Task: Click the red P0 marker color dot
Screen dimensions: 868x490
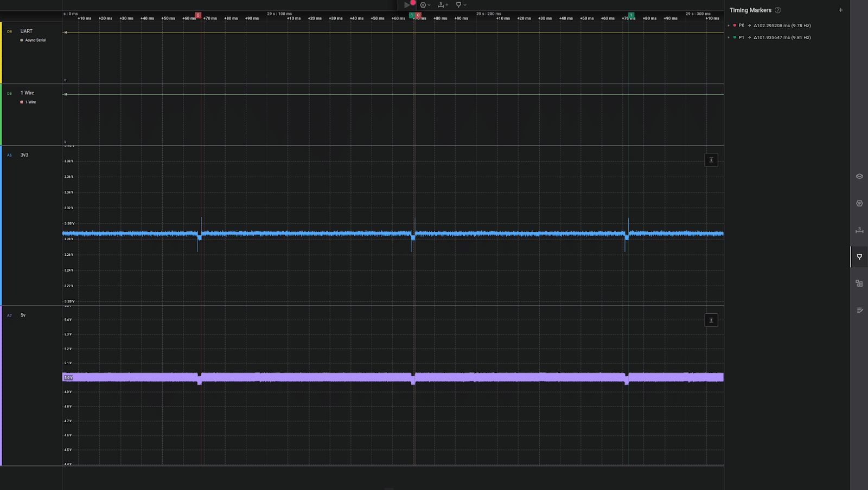Action: tap(735, 25)
